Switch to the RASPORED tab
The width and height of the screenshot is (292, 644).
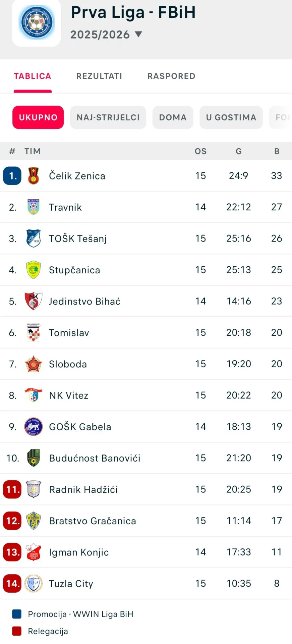coord(171,76)
